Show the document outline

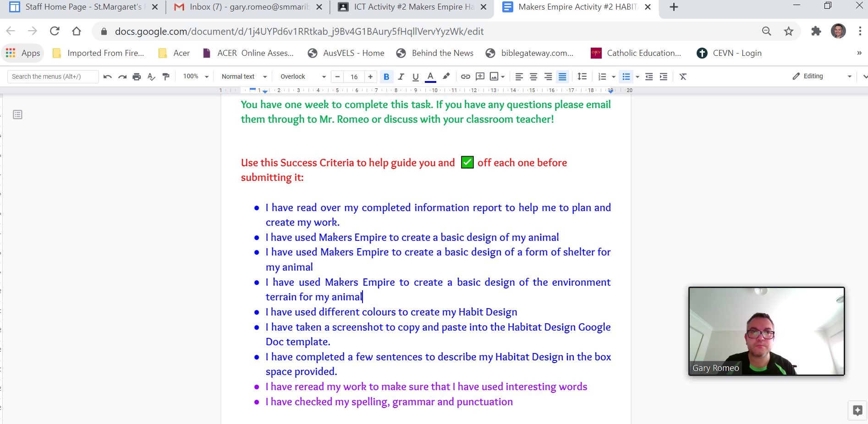pos(17,114)
